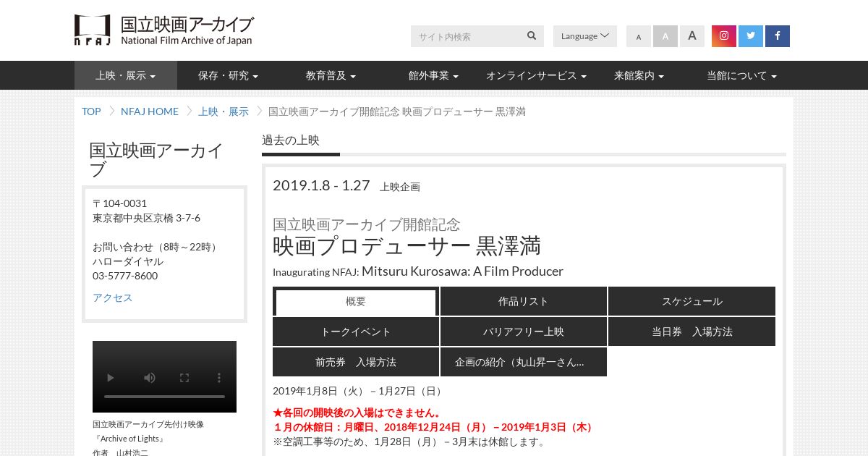Expand the オンラインサービス menu
The width and height of the screenshot is (868, 456).
[537, 75]
